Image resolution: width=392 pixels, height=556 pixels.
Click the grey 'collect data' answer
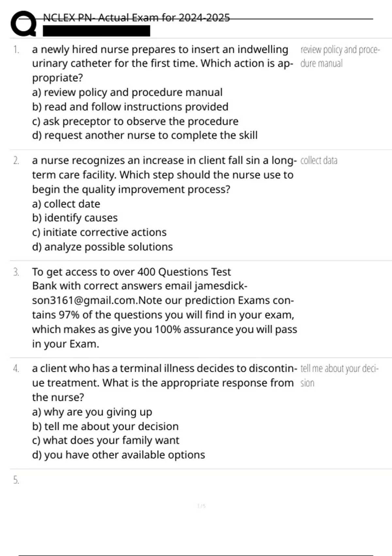319,161
